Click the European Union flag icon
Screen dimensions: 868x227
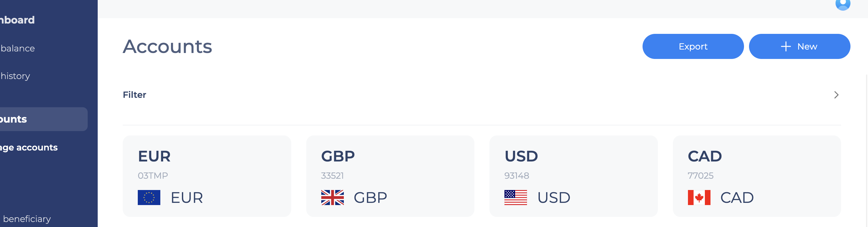point(149,197)
